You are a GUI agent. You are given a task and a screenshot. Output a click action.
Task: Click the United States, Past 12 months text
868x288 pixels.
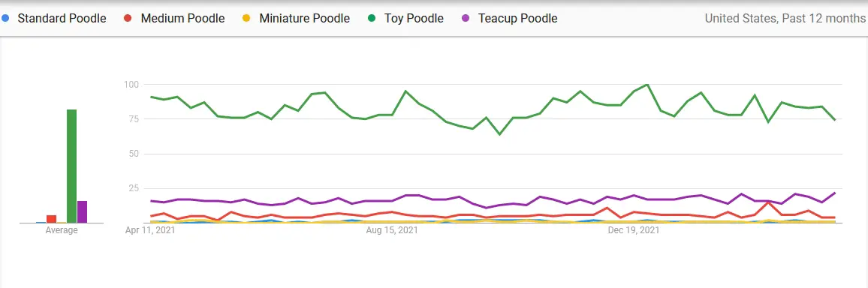pos(785,18)
